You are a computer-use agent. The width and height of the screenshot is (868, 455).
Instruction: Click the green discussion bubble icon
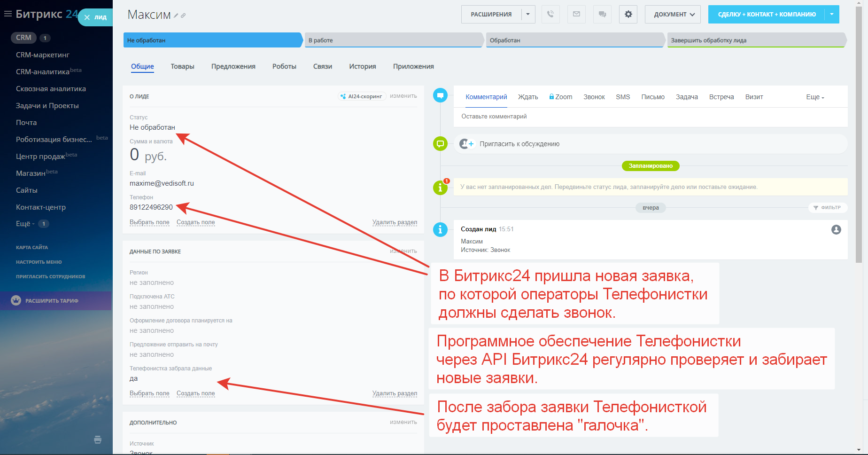click(x=440, y=144)
